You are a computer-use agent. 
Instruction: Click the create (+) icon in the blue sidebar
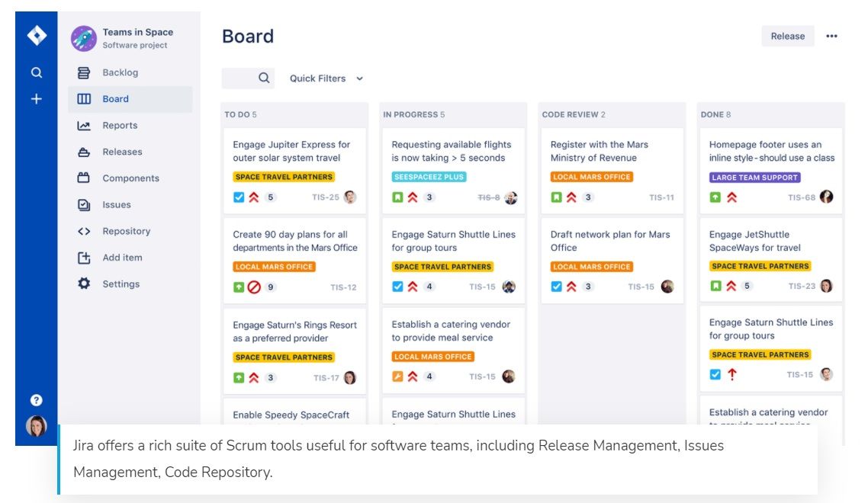(x=36, y=98)
